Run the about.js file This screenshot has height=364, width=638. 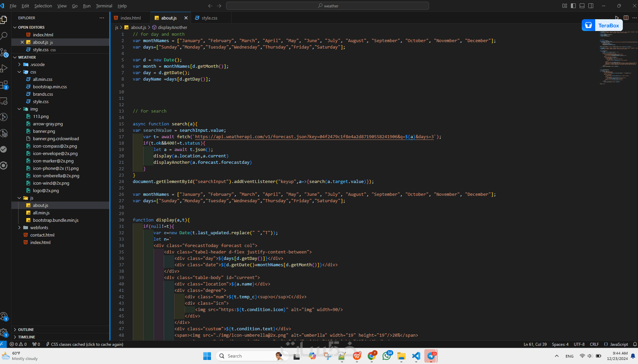click(617, 18)
